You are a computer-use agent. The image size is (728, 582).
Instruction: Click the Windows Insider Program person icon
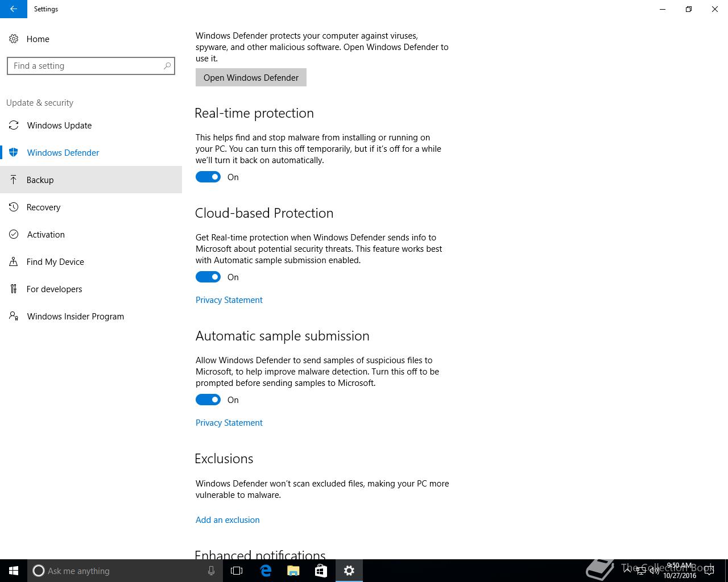coord(14,316)
